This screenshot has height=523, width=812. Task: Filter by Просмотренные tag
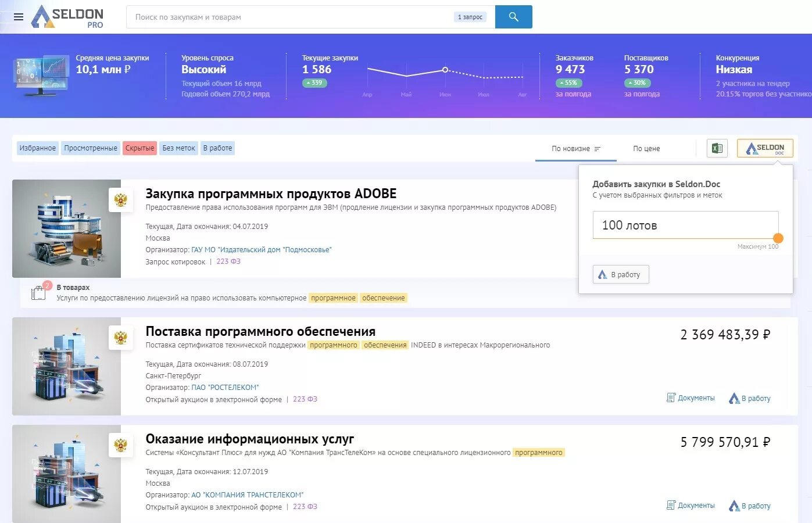(91, 148)
